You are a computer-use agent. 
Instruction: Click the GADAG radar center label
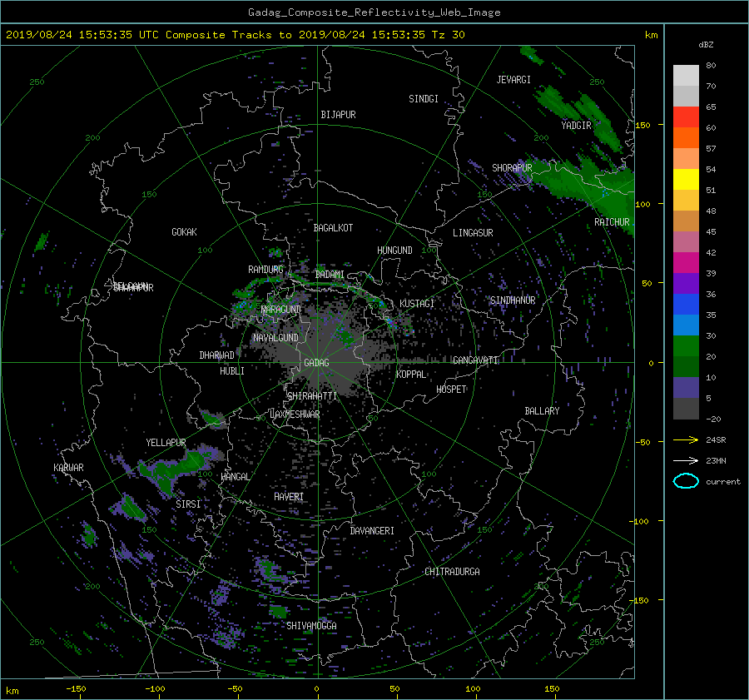point(317,363)
